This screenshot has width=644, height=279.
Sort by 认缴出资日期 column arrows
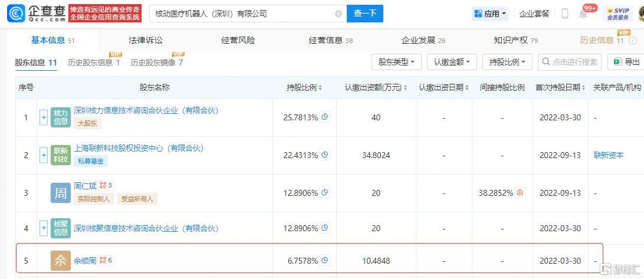[x=468, y=87]
